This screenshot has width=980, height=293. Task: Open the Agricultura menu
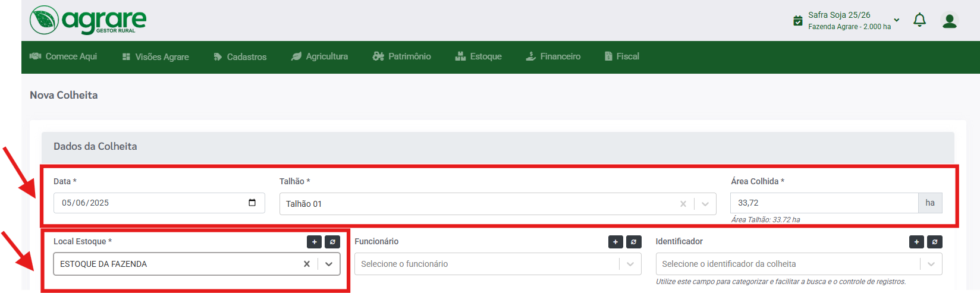pyautogui.click(x=320, y=56)
